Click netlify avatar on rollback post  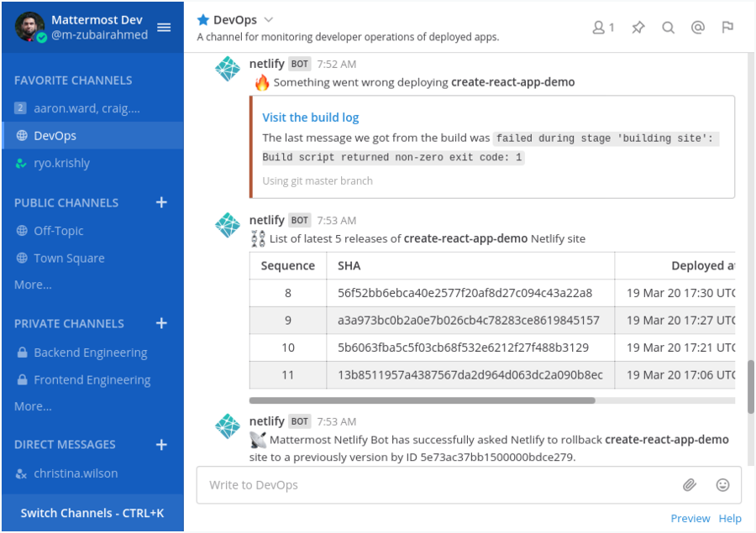point(228,426)
